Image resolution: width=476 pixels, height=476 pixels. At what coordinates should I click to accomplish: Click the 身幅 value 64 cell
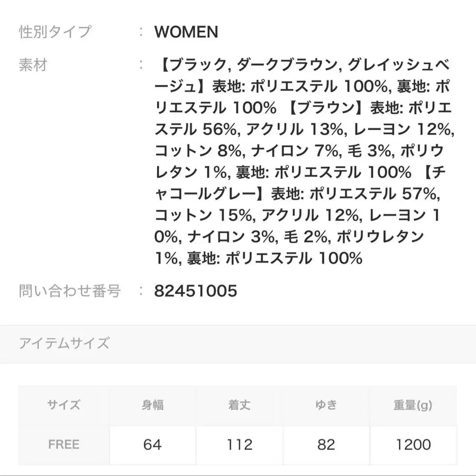click(152, 445)
